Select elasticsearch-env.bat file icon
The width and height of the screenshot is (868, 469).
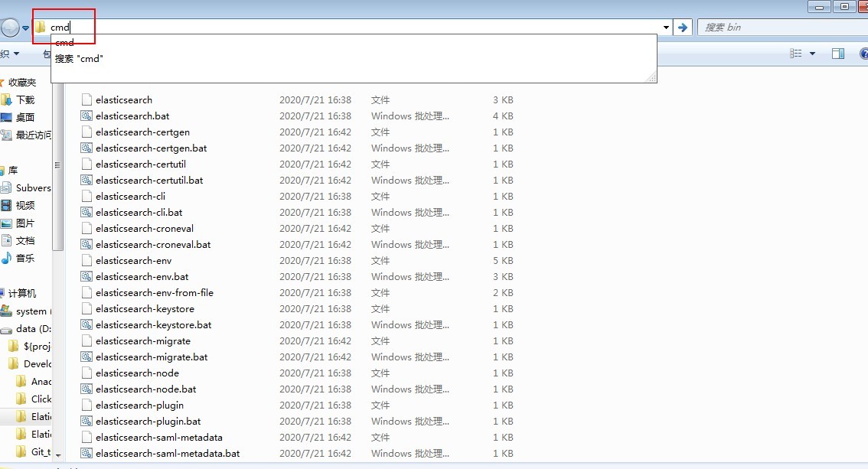[x=86, y=276]
